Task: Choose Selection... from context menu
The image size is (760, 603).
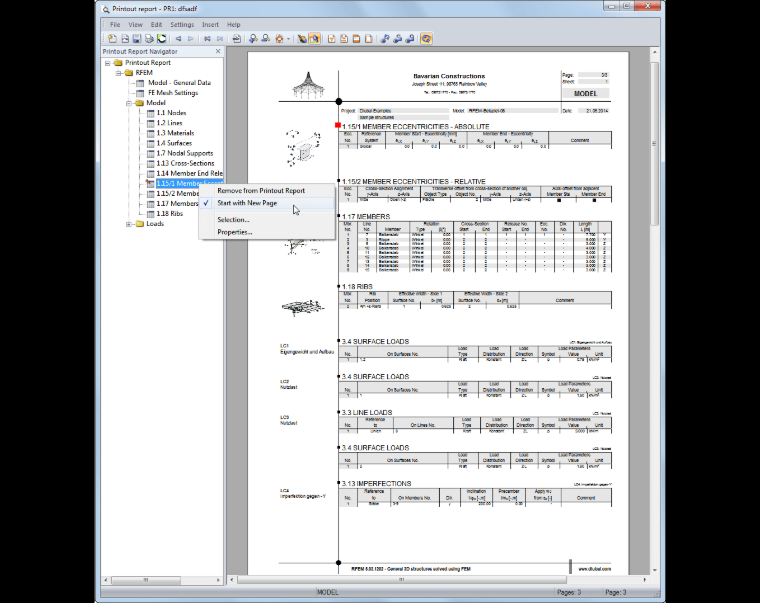Action: point(267,220)
